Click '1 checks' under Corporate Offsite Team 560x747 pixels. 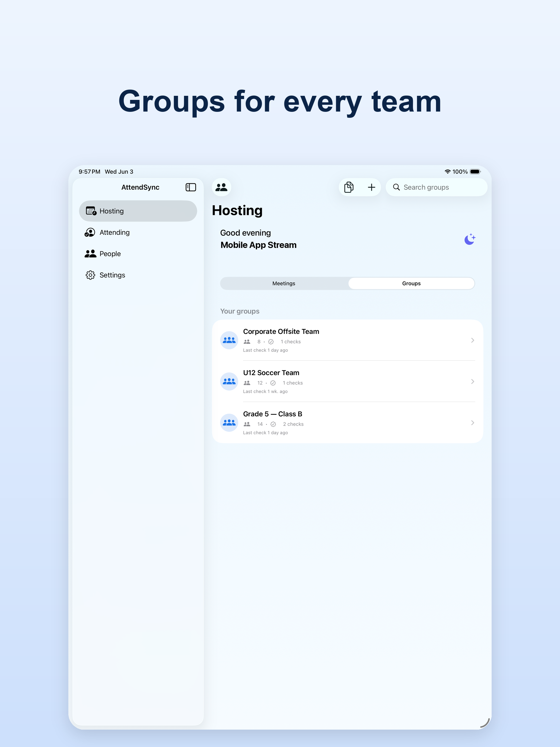click(291, 342)
